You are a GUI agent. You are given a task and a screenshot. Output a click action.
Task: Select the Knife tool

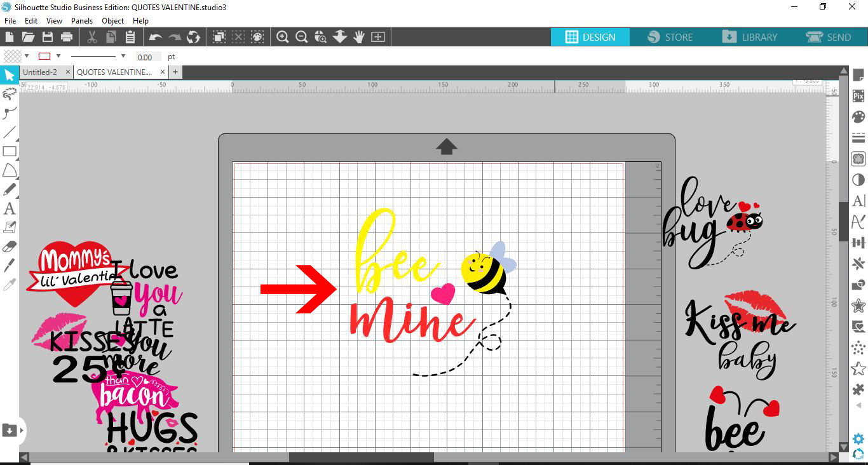coord(10,265)
